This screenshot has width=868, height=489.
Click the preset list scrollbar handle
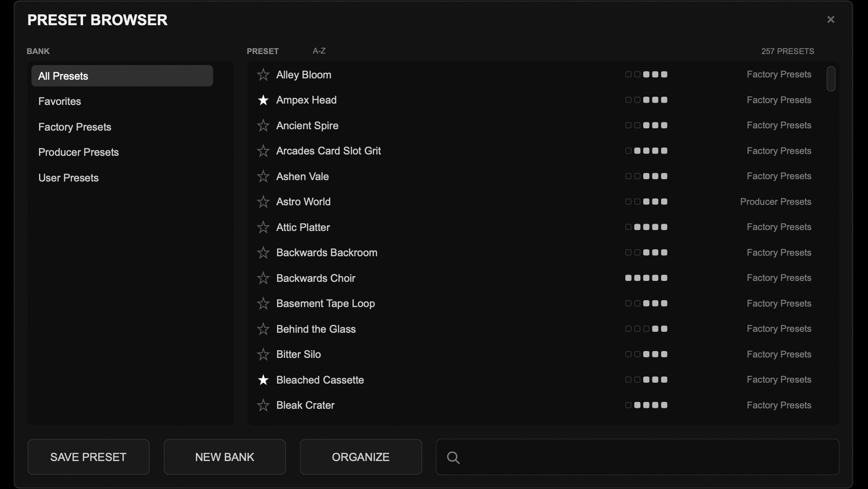coord(830,79)
